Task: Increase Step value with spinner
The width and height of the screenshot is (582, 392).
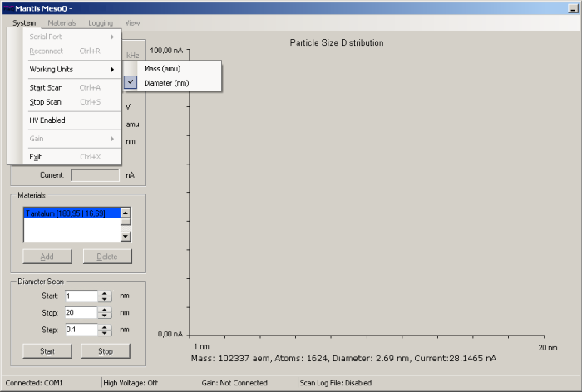Action: [x=105, y=327]
